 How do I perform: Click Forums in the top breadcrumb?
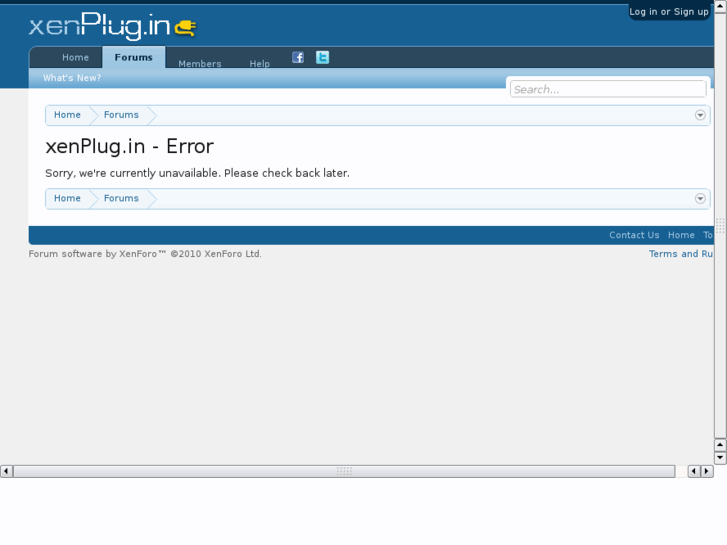click(x=121, y=115)
